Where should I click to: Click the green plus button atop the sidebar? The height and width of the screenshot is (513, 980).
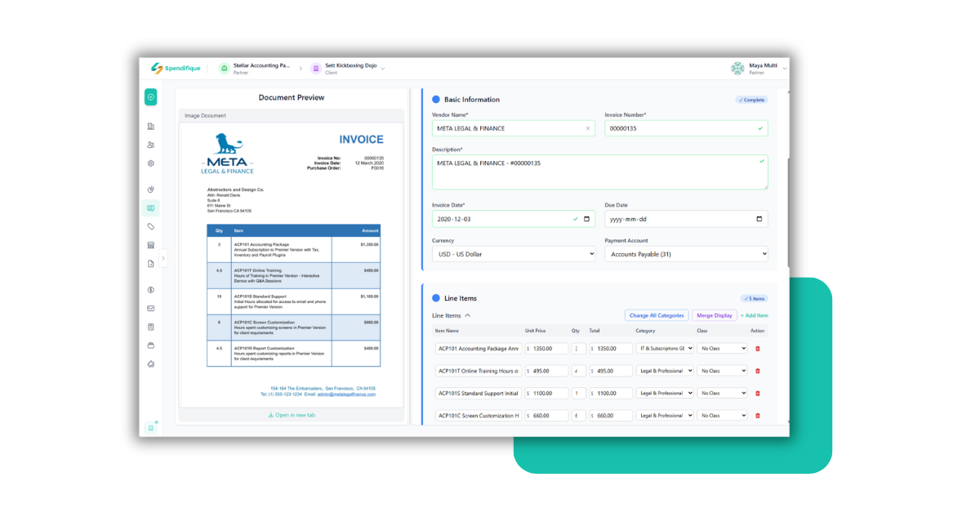point(151,97)
